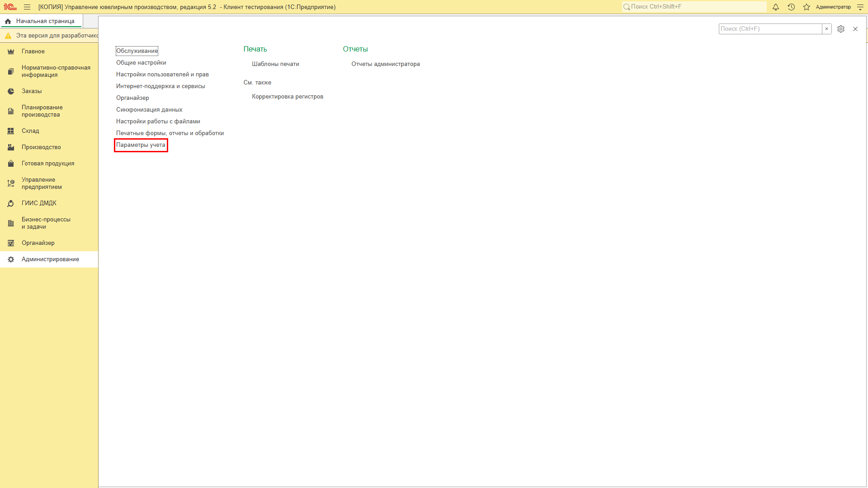Open Печатные формы, отчеты и обработки
Image resolution: width=868 pixels, height=488 pixels.
(x=170, y=133)
